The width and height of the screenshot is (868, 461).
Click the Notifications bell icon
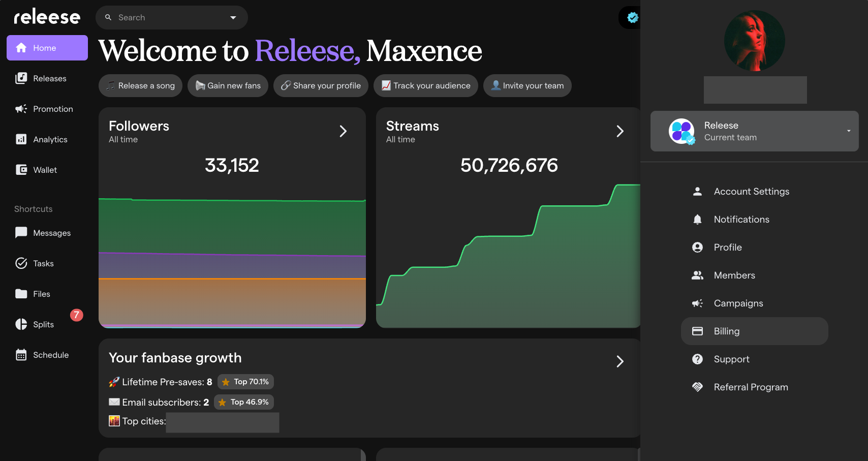[x=697, y=220]
